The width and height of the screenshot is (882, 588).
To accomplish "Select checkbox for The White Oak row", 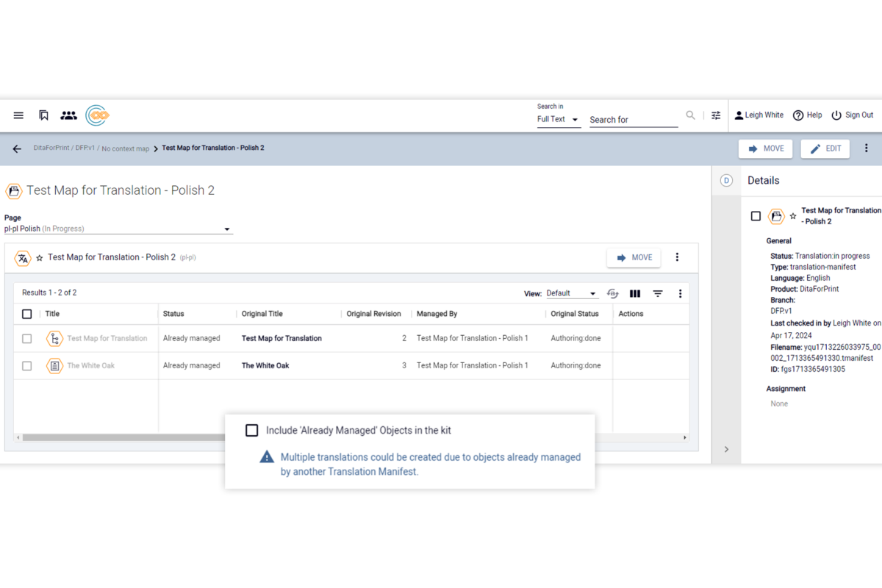I will tap(27, 365).
